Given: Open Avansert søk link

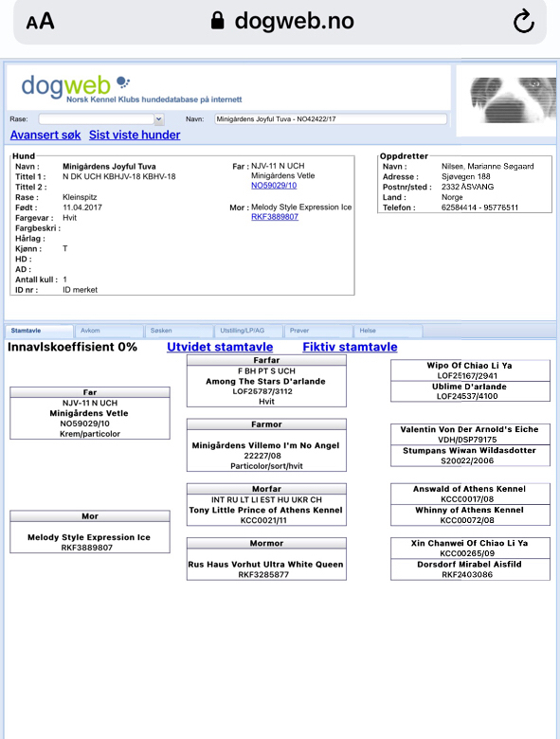Looking at the screenshot, I should (x=45, y=135).
